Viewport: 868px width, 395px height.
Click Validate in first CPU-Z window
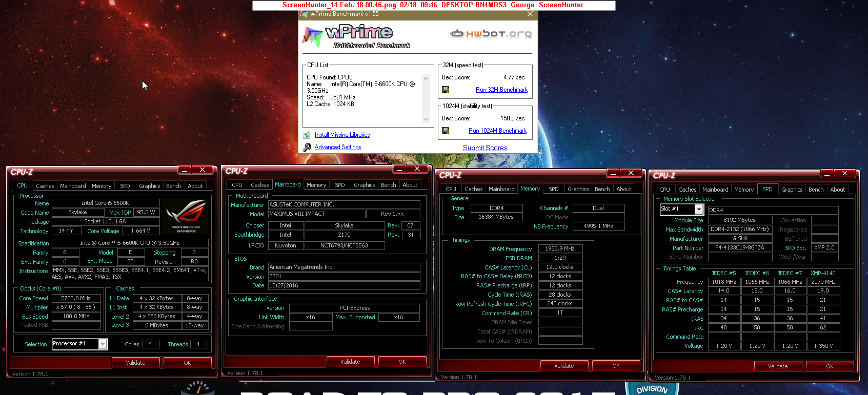click(136, 363)
